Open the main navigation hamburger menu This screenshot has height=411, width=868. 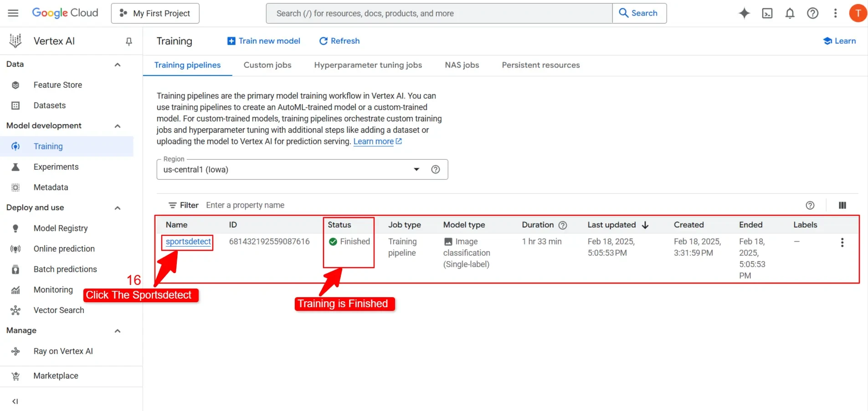(13, 13)
